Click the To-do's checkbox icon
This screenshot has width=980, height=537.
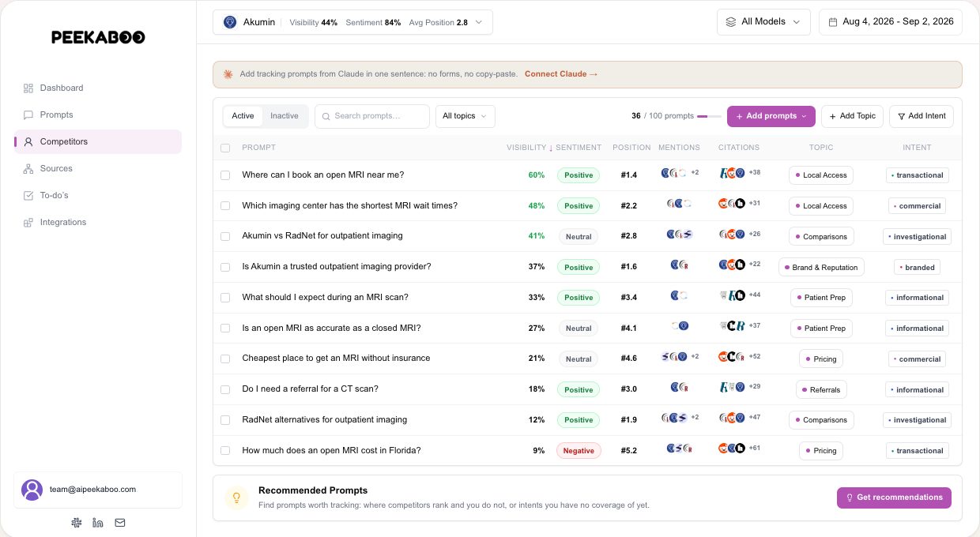click(28, 196)
